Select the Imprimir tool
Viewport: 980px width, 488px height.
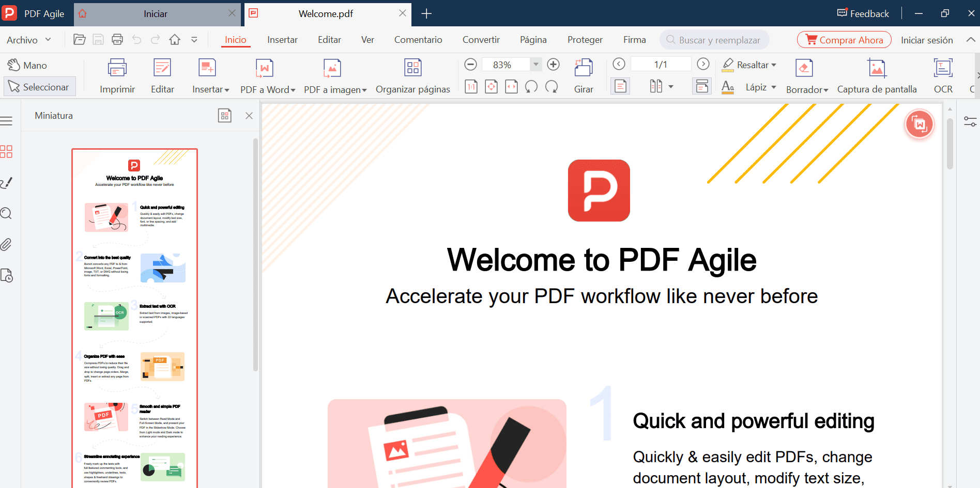tap(117, 75)
